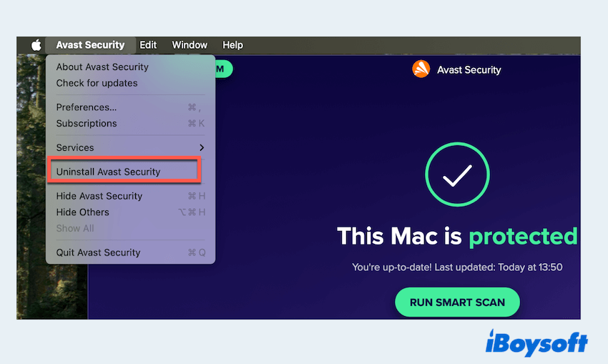Image resolution: width=608 pixels, height=364 pixels.
Task: Expand the Services submenu arrow
Action: (202, 148)
